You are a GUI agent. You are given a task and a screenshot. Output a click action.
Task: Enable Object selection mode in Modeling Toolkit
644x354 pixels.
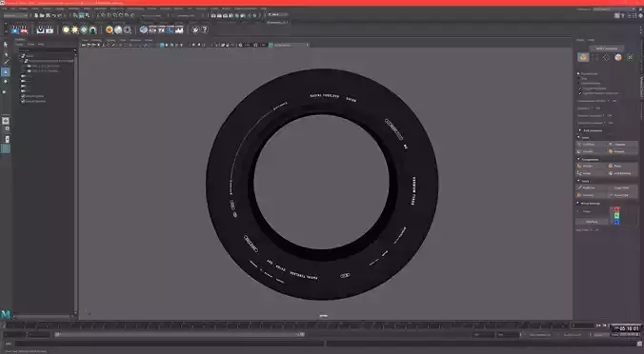pos(583,57)
